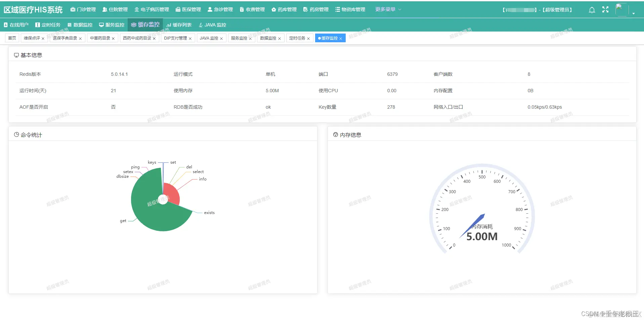Switch to the 首页 tab
Screen dimensions: 644x320
tap(12, 38)
